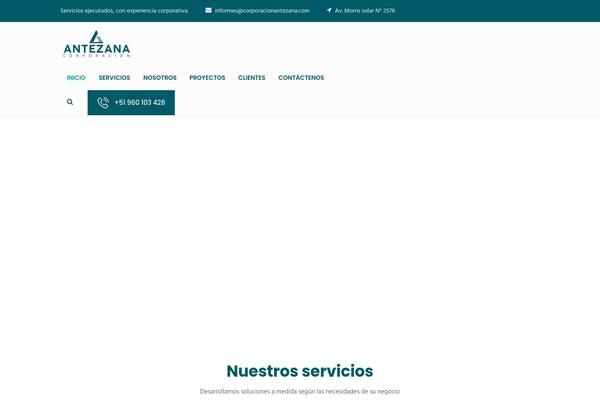Viewport: 600px width, 400px height.
Task: Go to the Nosotros page
Action: pos(160,78)
